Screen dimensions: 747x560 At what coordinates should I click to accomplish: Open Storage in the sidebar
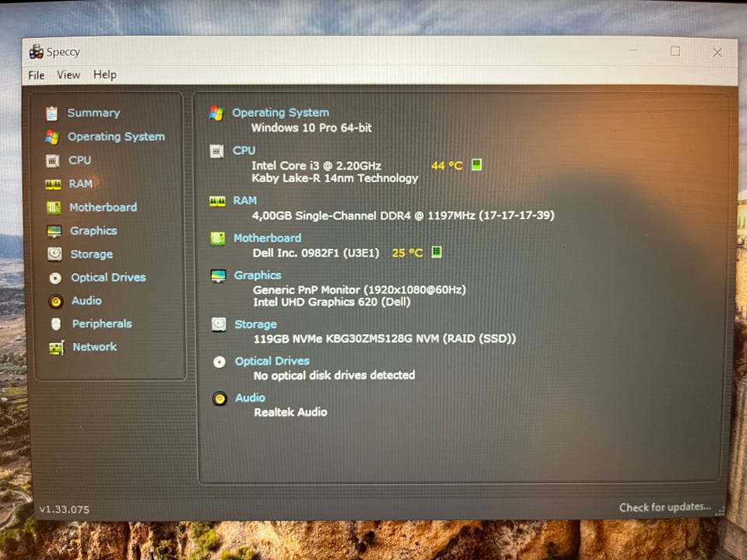click(x=92, y=254)
